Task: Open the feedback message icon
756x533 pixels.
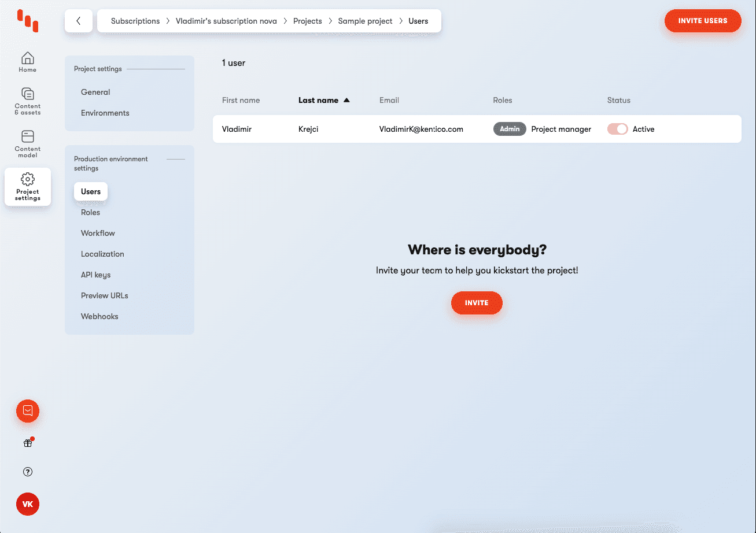Action: click(x=27, y=411)
